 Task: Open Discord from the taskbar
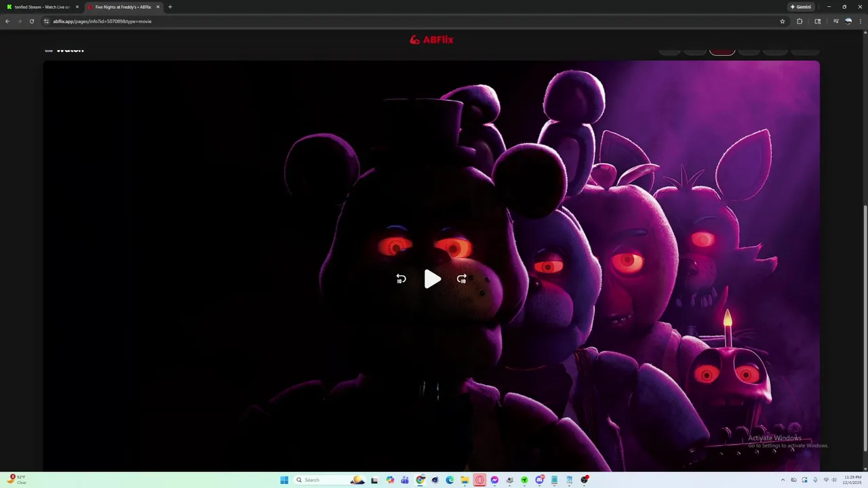point(540,480)
